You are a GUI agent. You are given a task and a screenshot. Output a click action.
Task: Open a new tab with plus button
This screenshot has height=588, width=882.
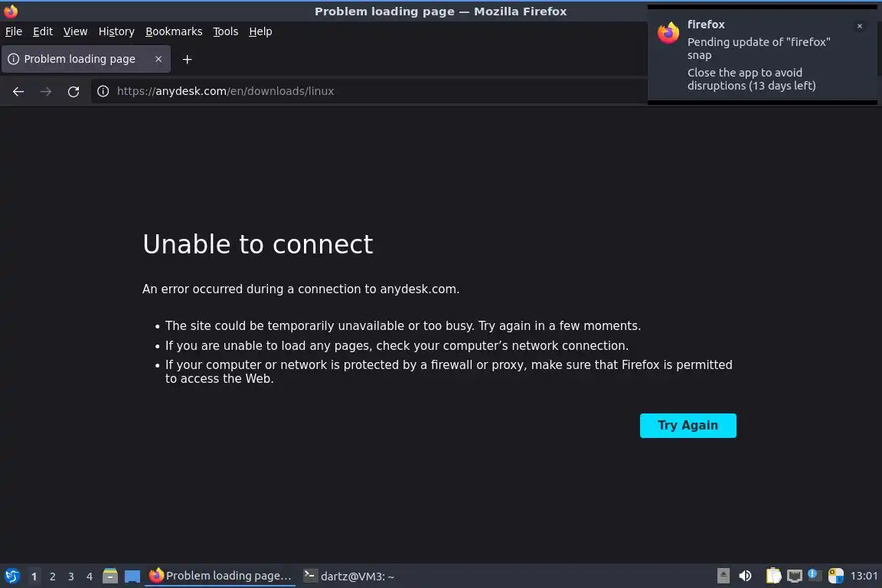(x=188, y=59)
